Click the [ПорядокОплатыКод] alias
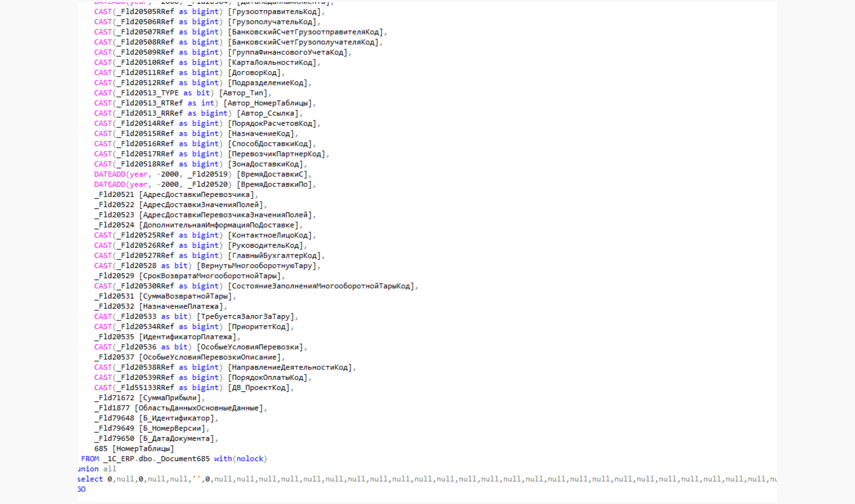The height and width of the screenshot is (504, 855). pyautogui.click(x=268, y=378)
